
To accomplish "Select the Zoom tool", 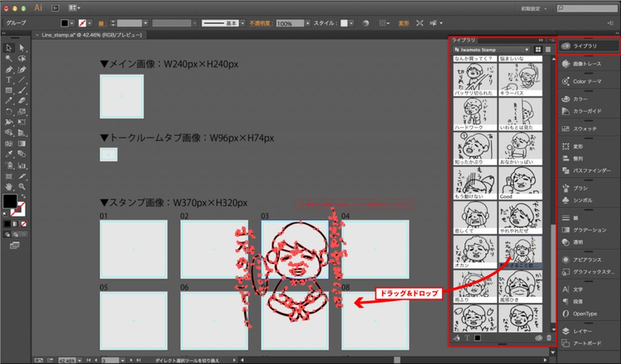I will [22, 187].
